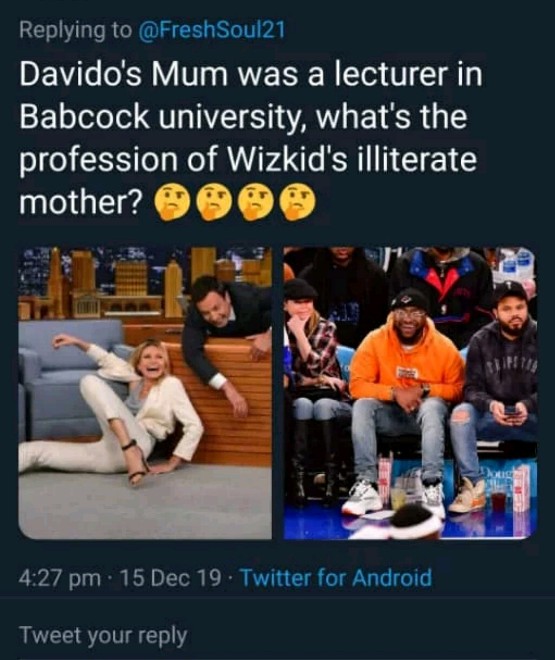The width and height of the screenshot is (555, 660).
Task: Click the second thinking-face emoji
Action: 214,202
